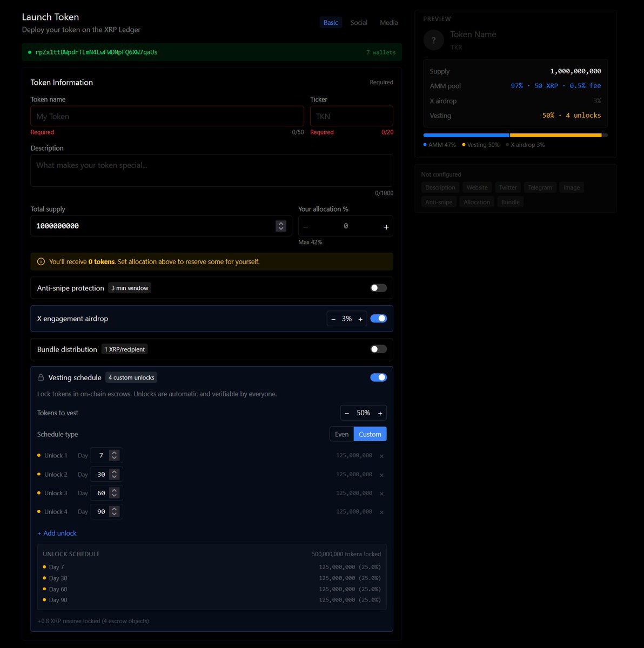This screenshot has width=644, height=648.
Task: Click the Ticker input field
Action: point(352,116)
